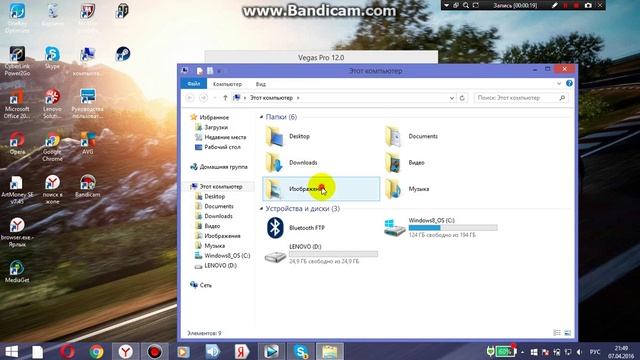Switch to details view layout icon
Image resolution: width=640 pixels, height=360 pixels.
[557, 333]
